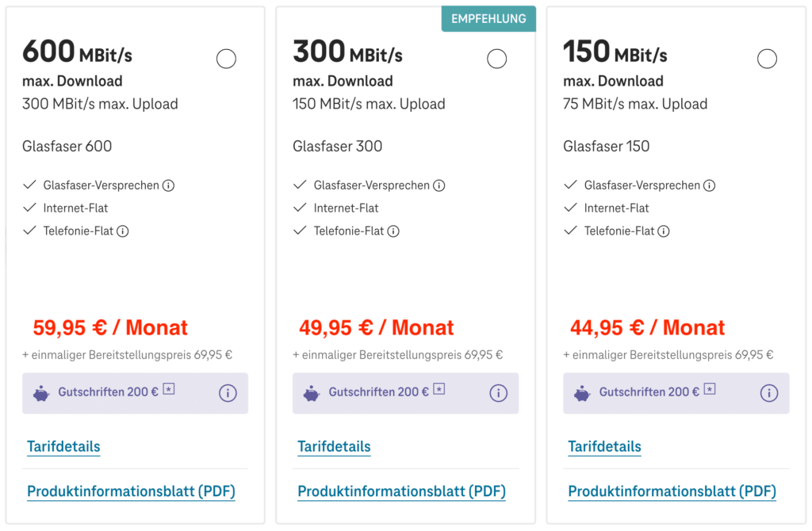This screenshot has width=812, height=531.
Task: Open Tarifdetails for Glasfaser 300
Action: 334,447
